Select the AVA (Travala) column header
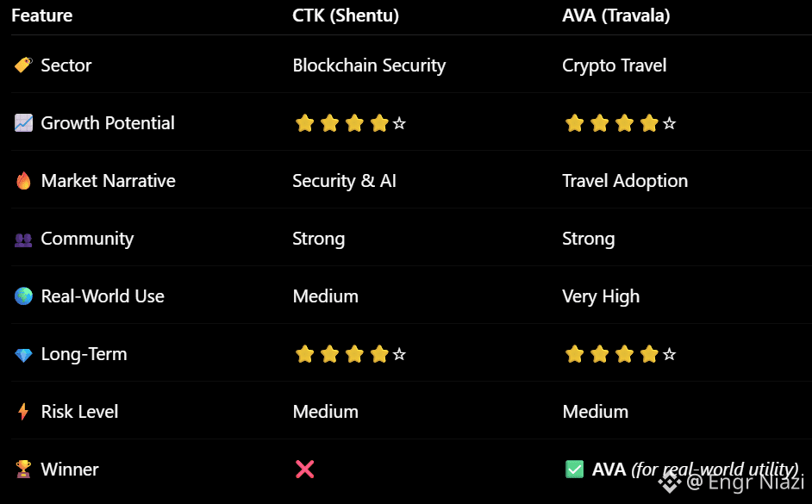The image size is (812, 504). click(x=615, y=16)
